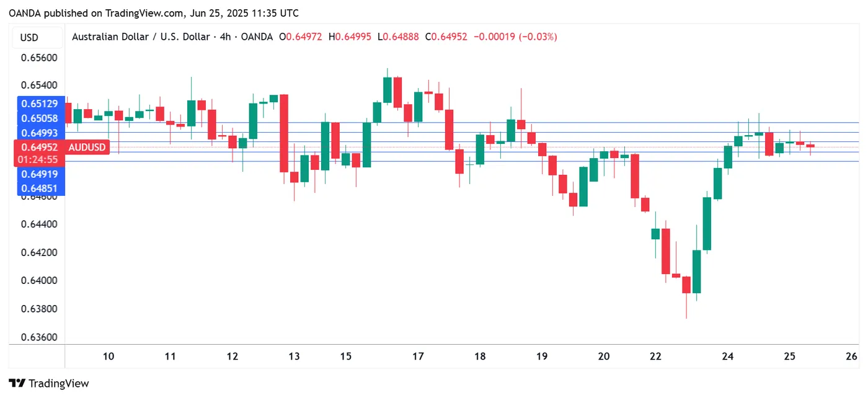
Task: Select the 0.65129 blue price label
Action: tap(40, 104)
